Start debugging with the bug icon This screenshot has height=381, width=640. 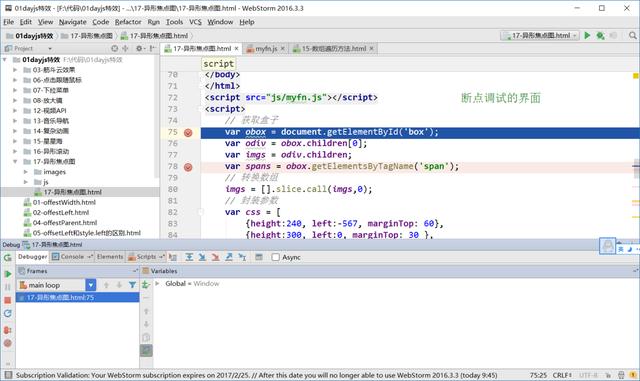point(600,36)
